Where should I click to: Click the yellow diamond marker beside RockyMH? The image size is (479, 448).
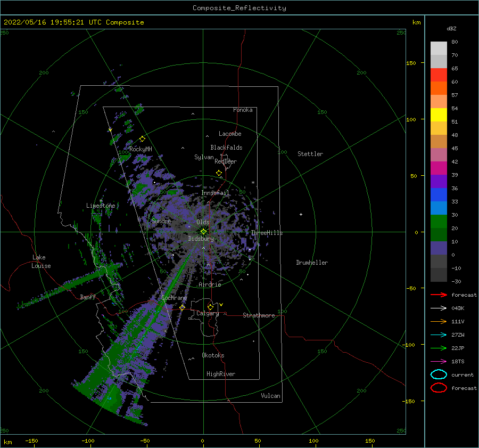(x=142, y=139)
